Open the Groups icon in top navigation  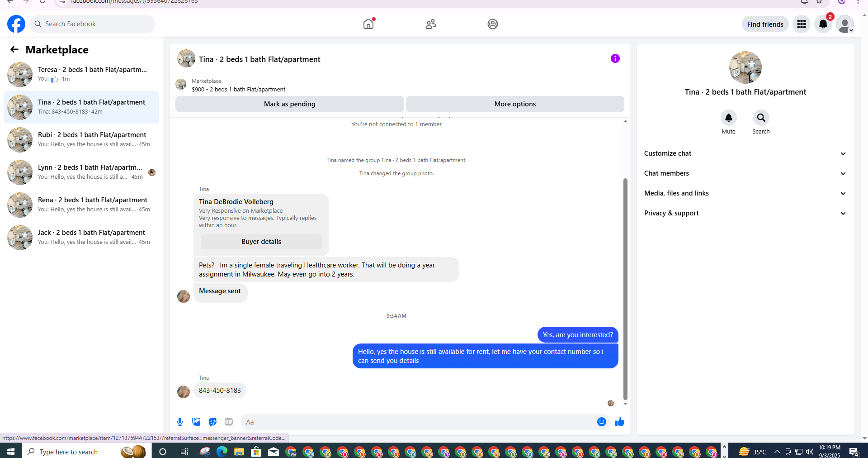(x=493, y=24)
